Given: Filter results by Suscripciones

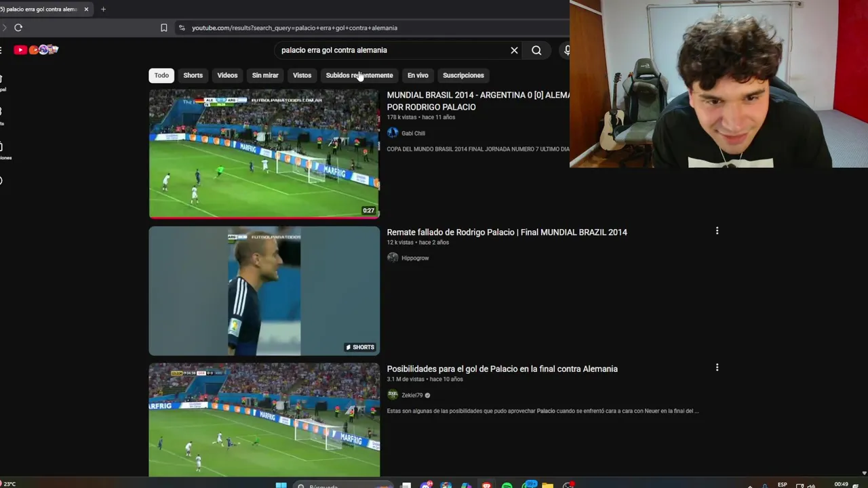Looking at the screenshot, I should click(x=463, y=75).
